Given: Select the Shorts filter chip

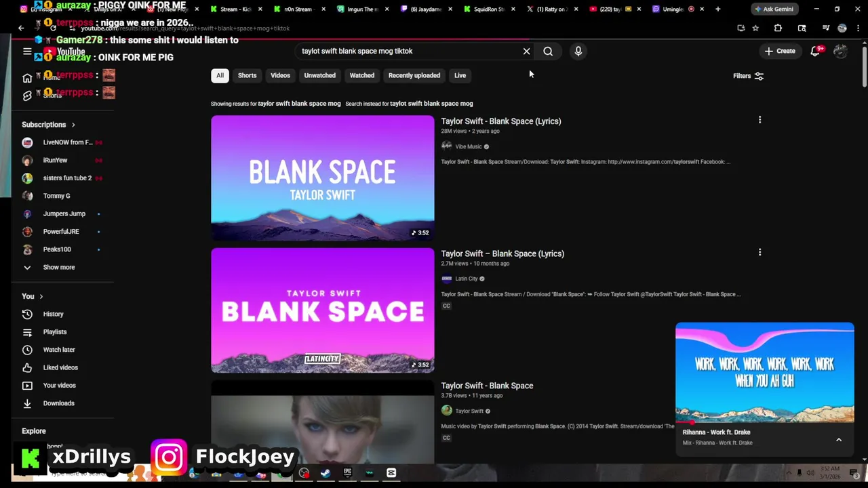Looking at the screenshot, I should click(247, 75).
